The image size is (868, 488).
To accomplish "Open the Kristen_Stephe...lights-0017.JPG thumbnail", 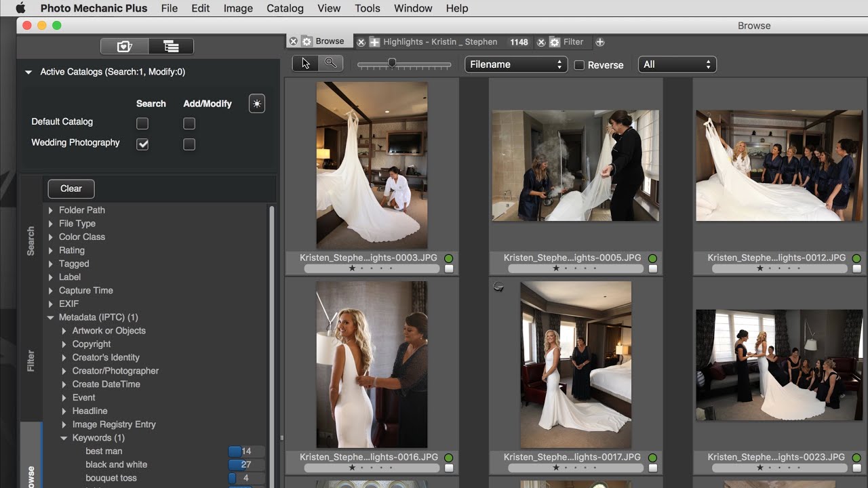I will tap(575, 364).
